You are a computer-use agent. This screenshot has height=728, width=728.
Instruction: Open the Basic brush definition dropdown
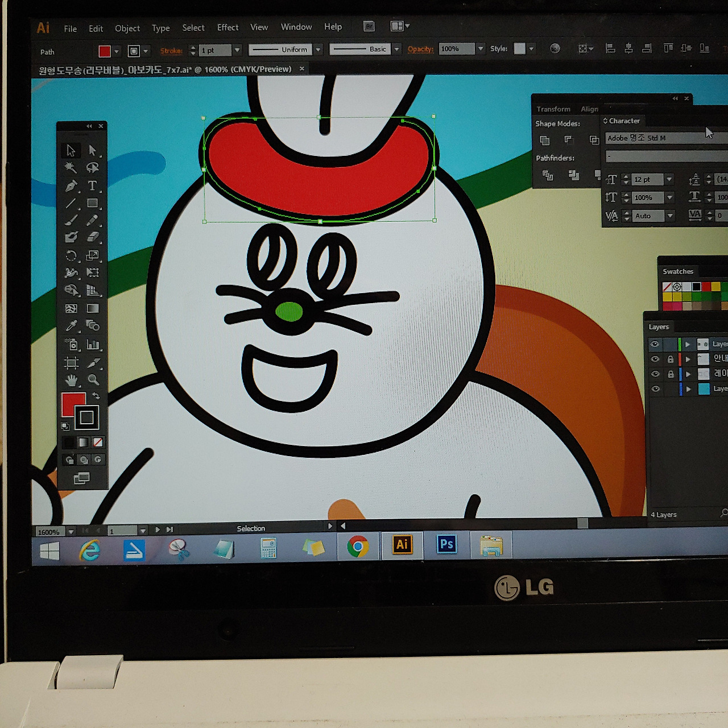[396, 49]
